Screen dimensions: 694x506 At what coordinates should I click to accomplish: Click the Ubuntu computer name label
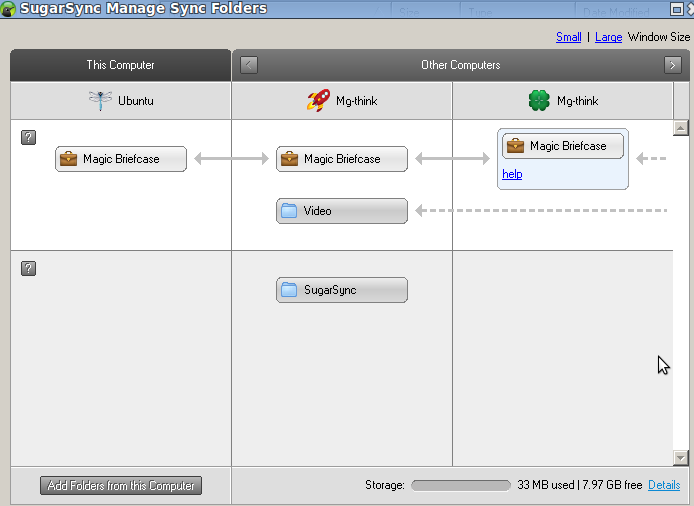[136, 101]
